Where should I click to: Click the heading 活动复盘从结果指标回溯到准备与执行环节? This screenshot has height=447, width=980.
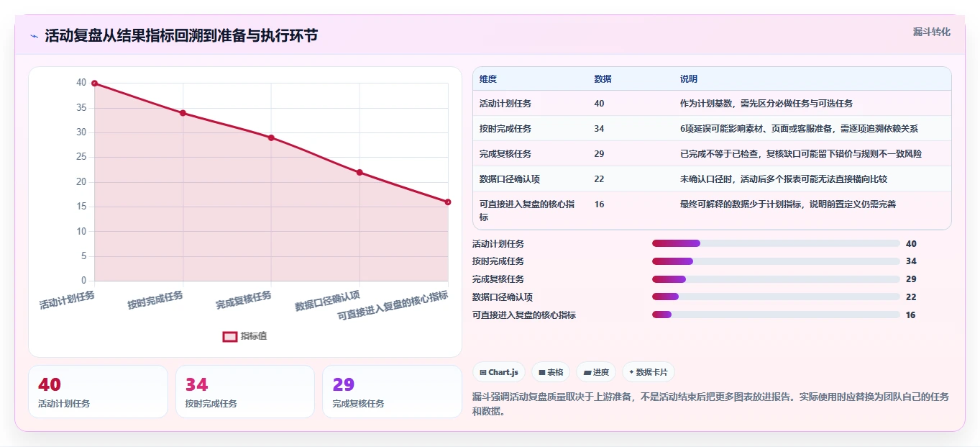tap(181, 36)
